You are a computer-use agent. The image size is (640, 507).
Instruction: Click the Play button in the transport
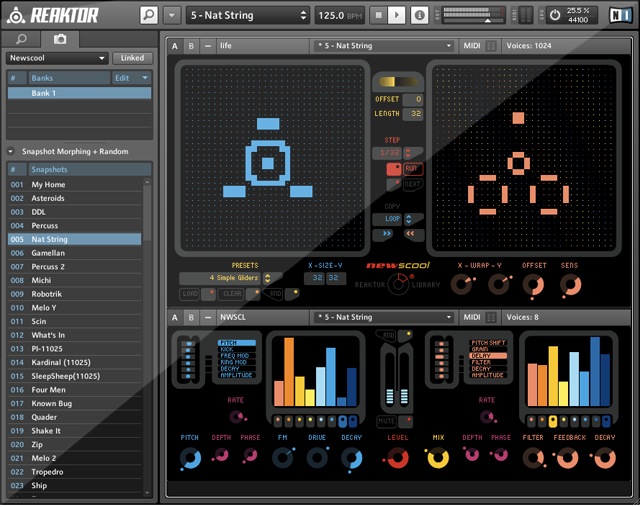click(x=396, y=16)
